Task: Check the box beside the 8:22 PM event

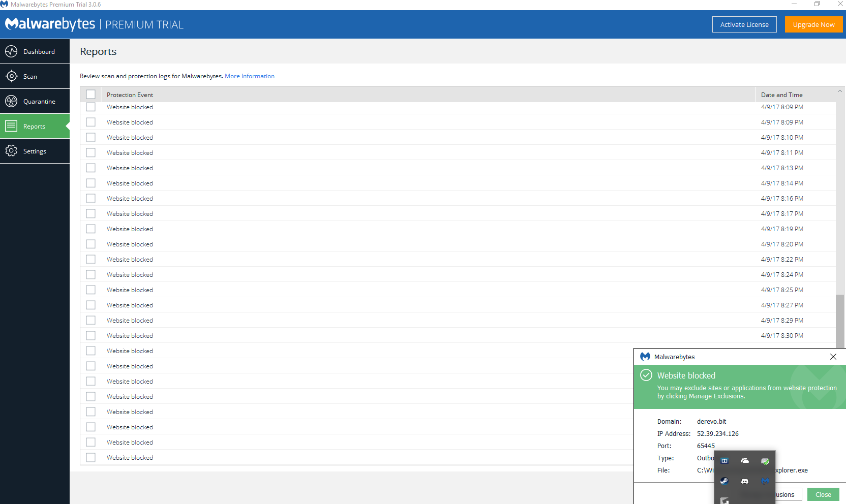Action: point(90,259)
